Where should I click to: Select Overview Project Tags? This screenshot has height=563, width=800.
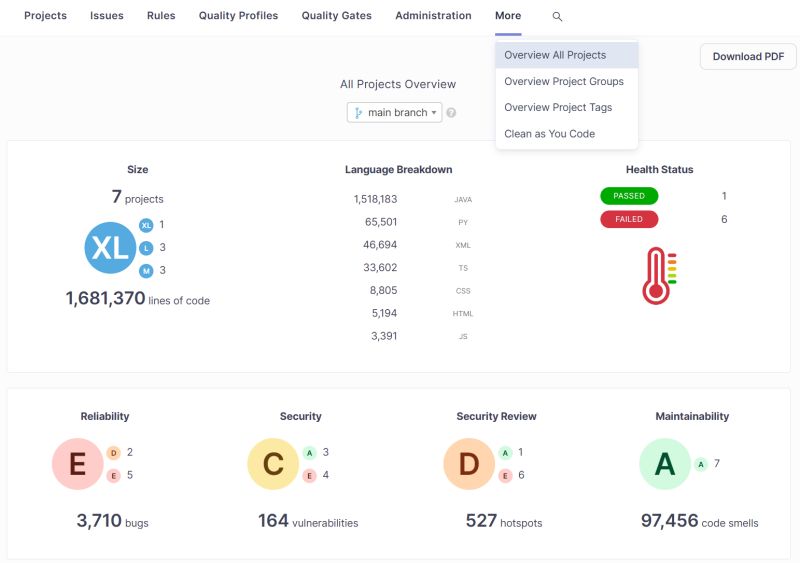tap(567, 108)
